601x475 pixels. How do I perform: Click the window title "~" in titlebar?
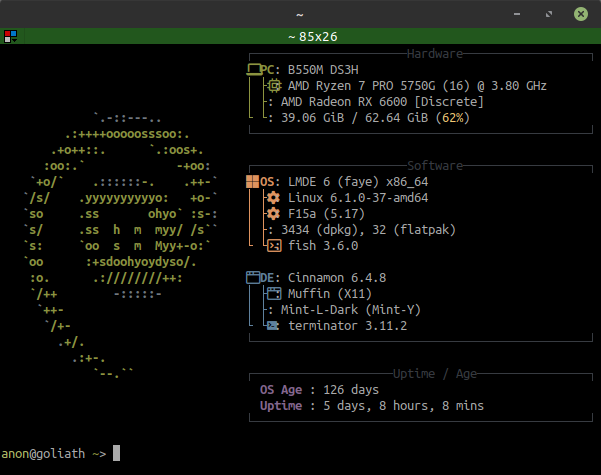[x=300, y=15]
